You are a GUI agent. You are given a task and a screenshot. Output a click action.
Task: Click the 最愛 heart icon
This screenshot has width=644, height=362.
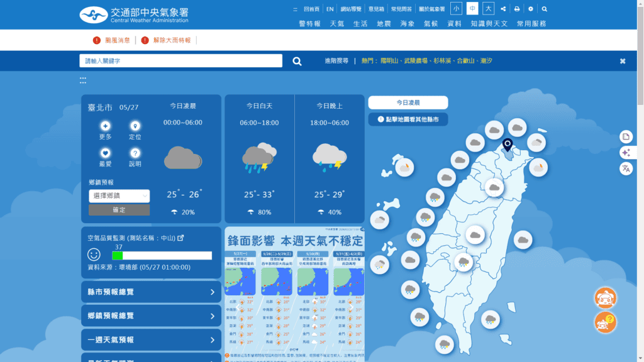tap(105, 153)
